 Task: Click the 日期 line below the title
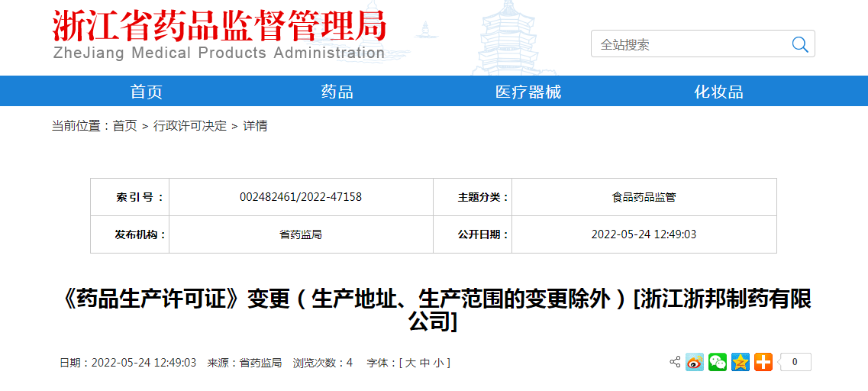coord(128,364)
